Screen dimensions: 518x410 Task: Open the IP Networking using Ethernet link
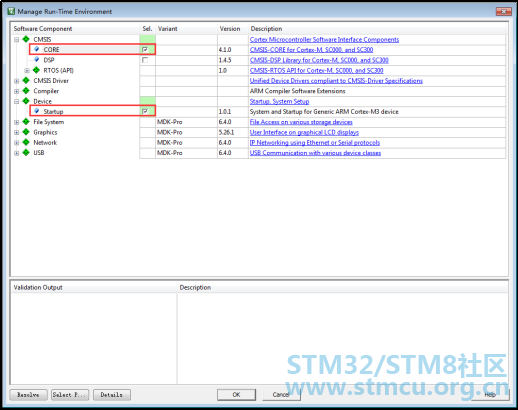click(x=315, y=143)
